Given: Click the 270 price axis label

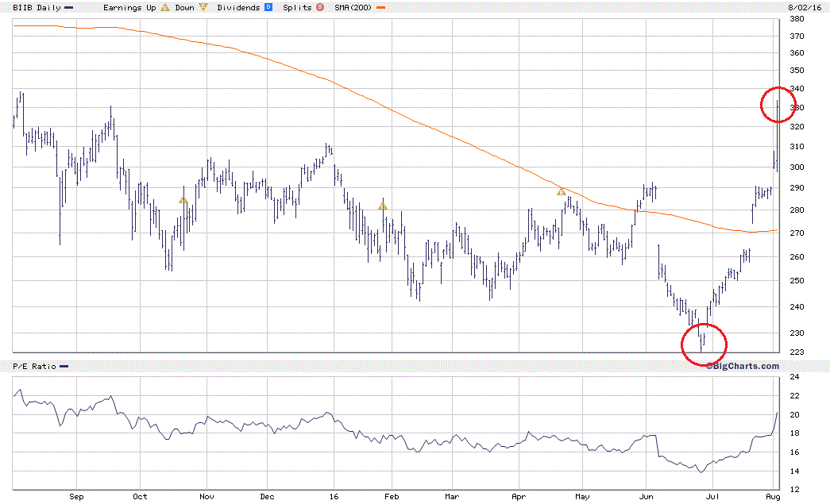Looking at the screenshot, I should pyautogui.click(x=797, y=233).
